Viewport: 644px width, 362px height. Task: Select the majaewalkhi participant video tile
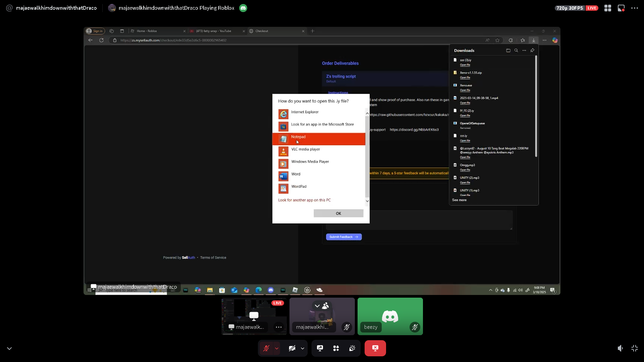click(x=322, y=316)
